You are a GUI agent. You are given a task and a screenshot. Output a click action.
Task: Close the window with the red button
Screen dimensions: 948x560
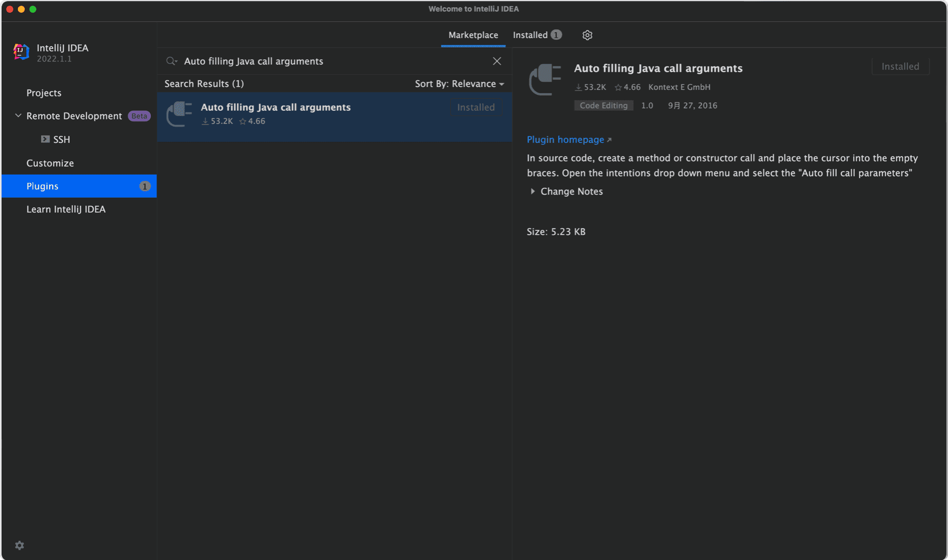click(9, 9)
